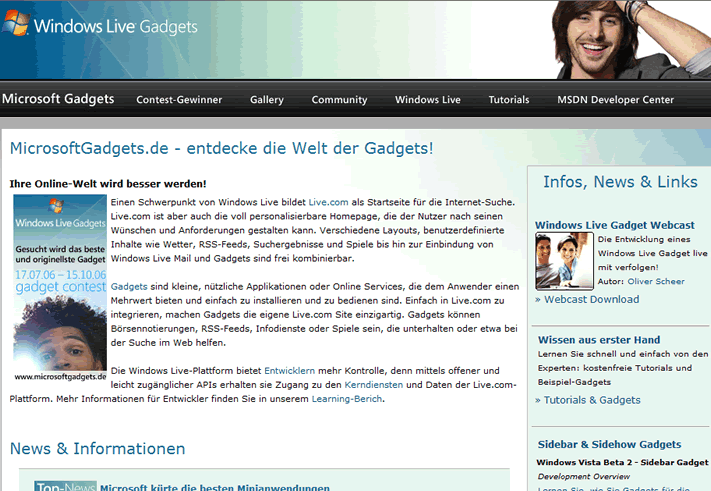Open the Entwicklern link
Viewport: 711px width, 491px height.
[289, 371]
